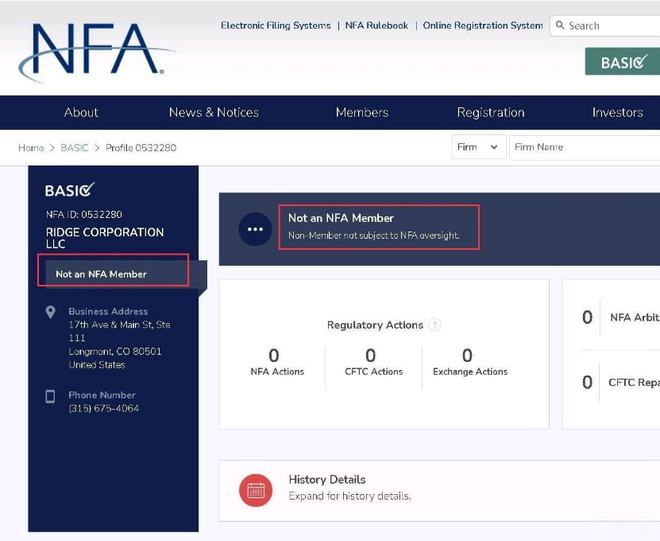Image resolution: width=660 pixels, height=541 pixels.
Task: Open the About menu
Action: (x=81, y=112)
